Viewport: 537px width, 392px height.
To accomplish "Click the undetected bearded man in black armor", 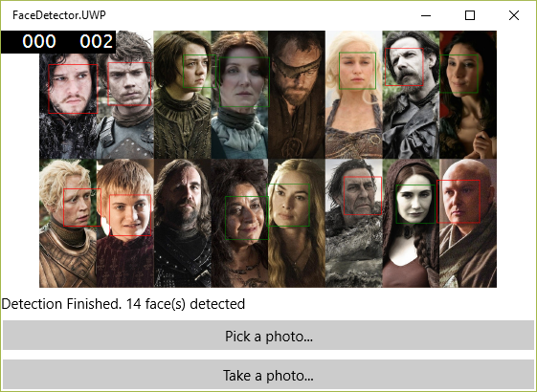I will pyautogui.click(x=184, y=202).
